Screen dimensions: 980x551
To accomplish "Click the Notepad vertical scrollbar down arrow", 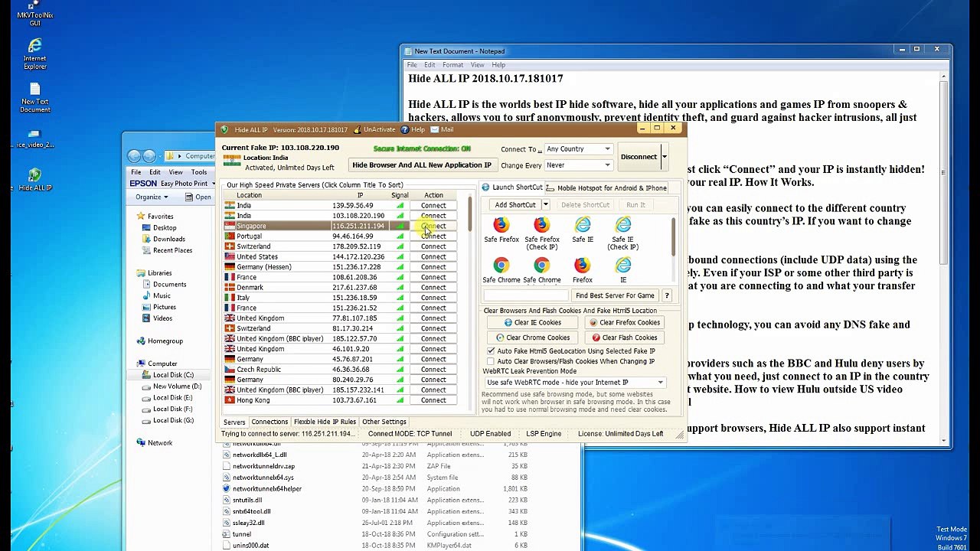I will point(943,440).
